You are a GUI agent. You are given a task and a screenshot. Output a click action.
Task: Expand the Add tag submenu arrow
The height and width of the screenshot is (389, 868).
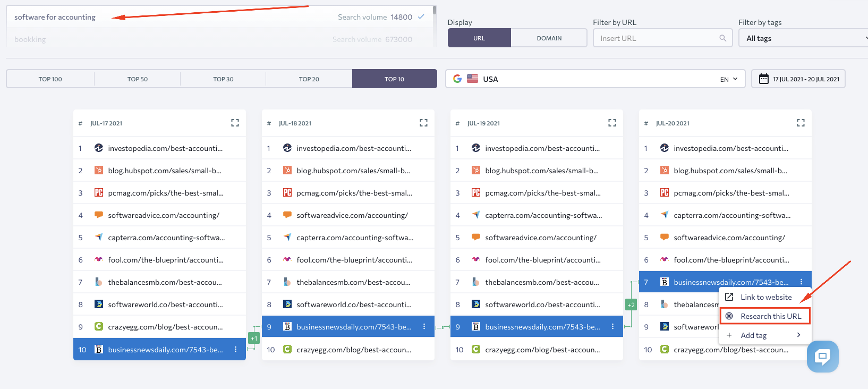(798, 335)
